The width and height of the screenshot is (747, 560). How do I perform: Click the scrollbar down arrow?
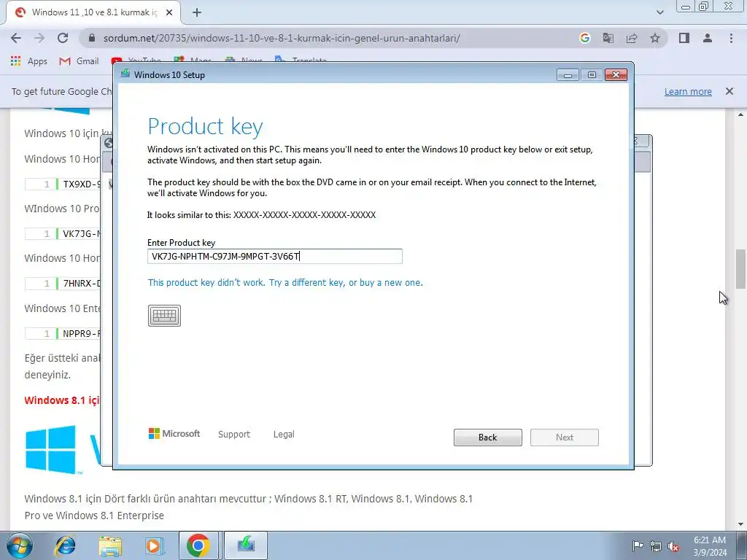(x=740, y=524)
